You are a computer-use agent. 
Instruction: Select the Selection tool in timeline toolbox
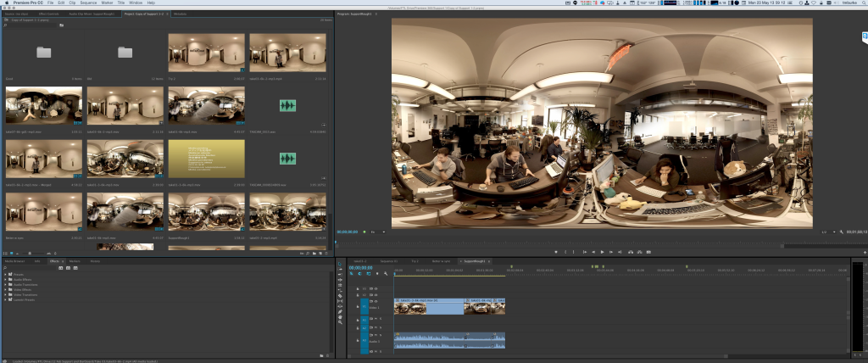click(x=340, y=265)
